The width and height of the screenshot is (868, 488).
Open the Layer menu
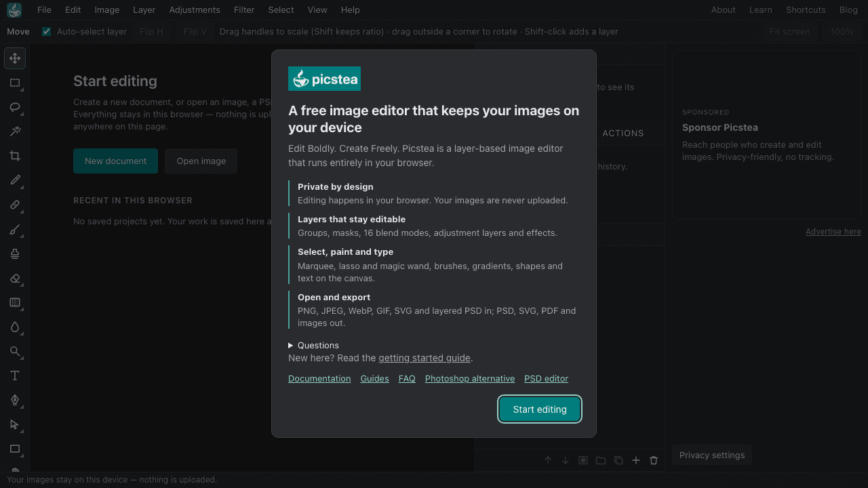[x=144, y=10]
